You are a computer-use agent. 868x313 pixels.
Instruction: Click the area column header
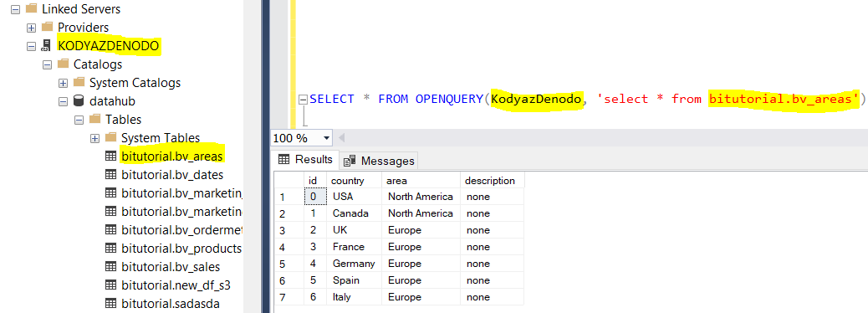pyautogui.click(x=421, y=181)
